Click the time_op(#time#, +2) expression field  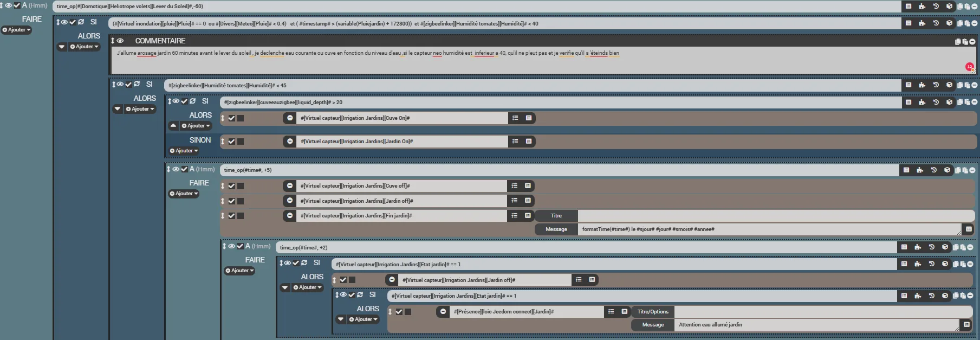pyautogui.click(x=585, y=248)
